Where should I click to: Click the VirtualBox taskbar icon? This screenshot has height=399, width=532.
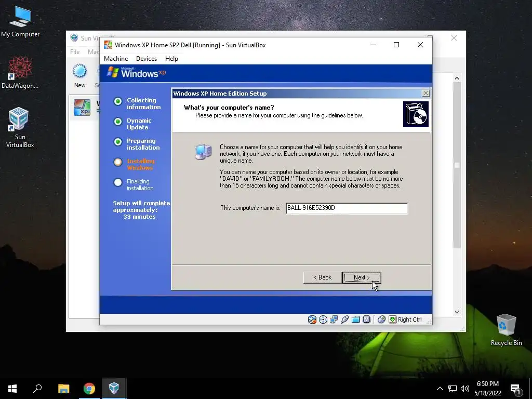click(x=114, y=389)
